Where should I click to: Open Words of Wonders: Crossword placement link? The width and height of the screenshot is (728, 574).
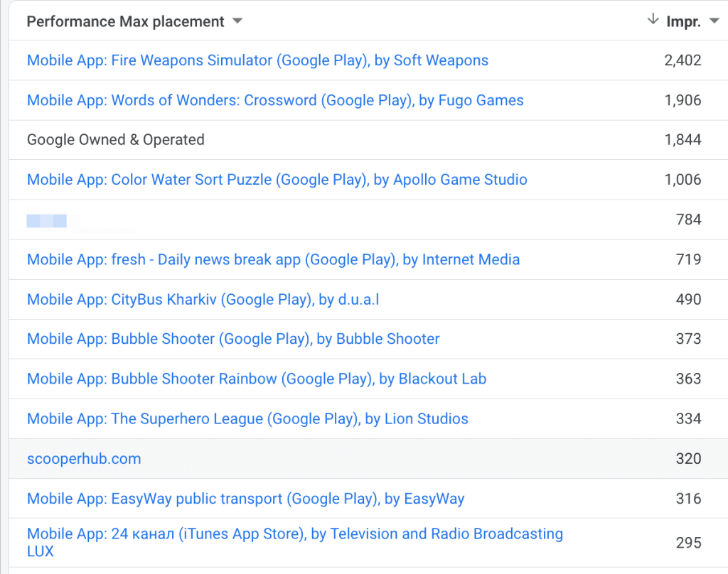tap(275, 100)
